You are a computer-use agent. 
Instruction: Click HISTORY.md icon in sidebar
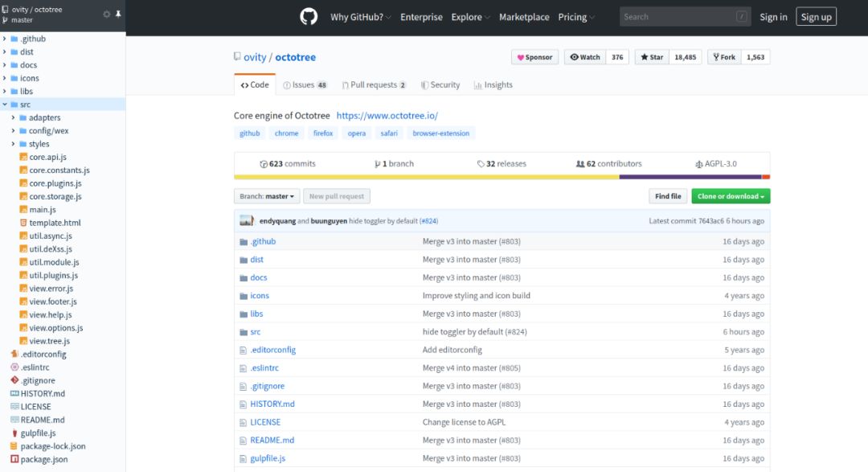point(14,393)
